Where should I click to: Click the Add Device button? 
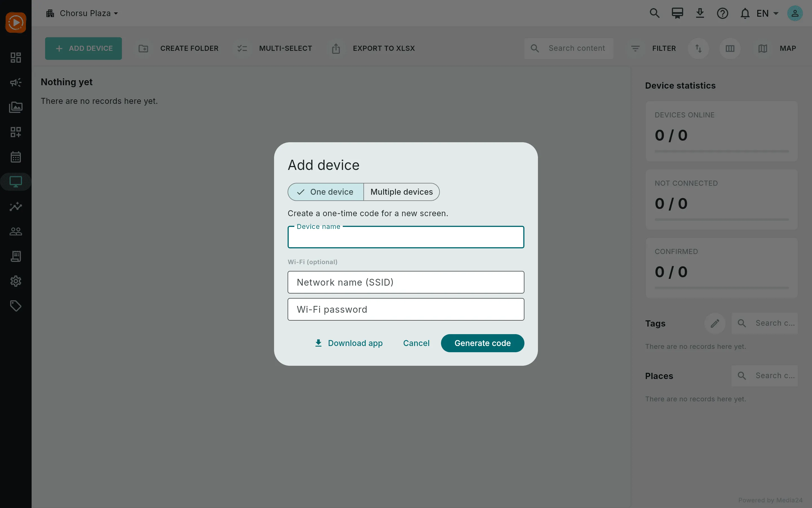[x=83, y=48]
